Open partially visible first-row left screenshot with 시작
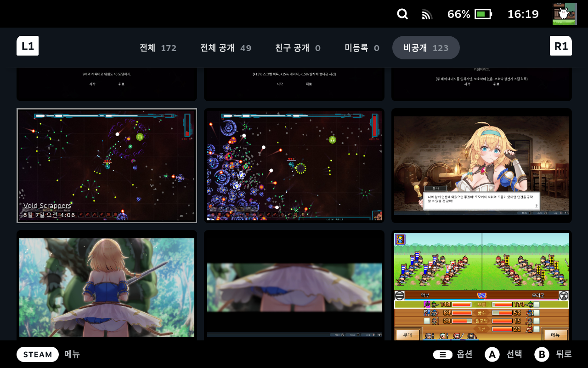The height and width of the screenshot is (368, 588). pos(107,84)
